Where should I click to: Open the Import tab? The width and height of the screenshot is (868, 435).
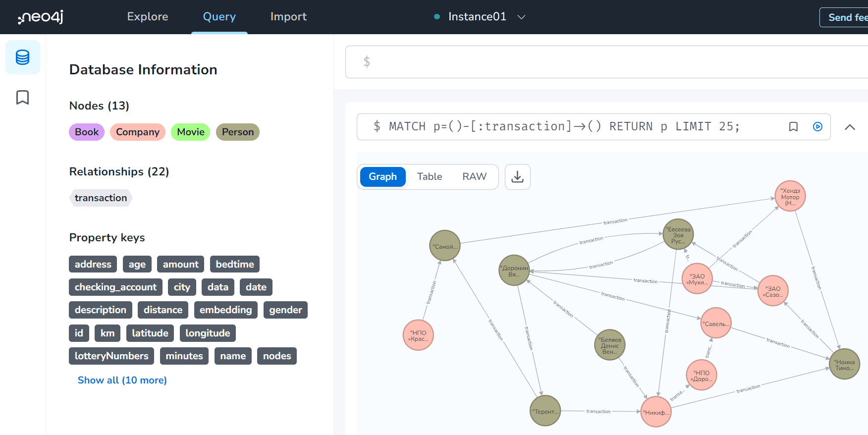[288, 17]
